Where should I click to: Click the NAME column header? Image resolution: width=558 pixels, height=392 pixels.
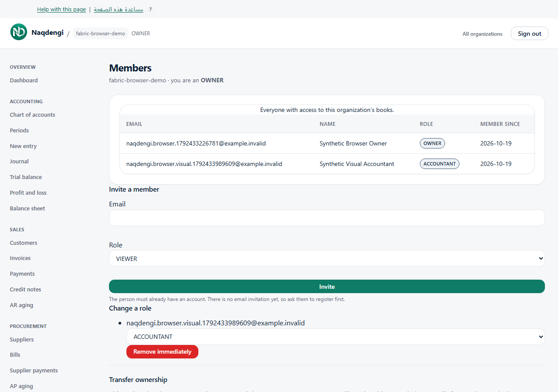[327, 124]
